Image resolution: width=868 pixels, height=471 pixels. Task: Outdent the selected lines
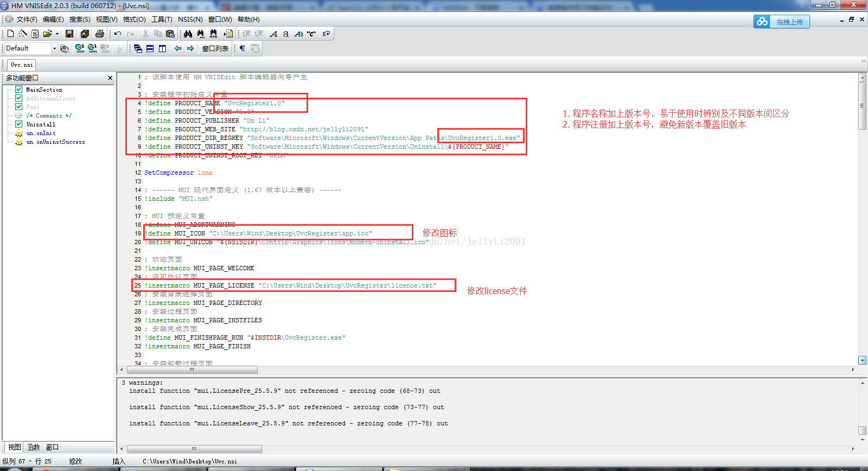[259, 34]
